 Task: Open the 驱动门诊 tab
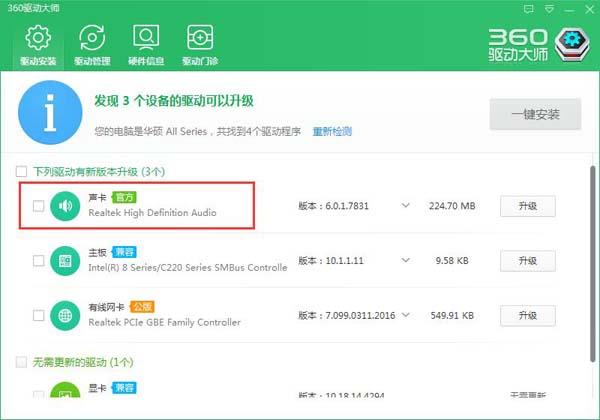(200, 45)
